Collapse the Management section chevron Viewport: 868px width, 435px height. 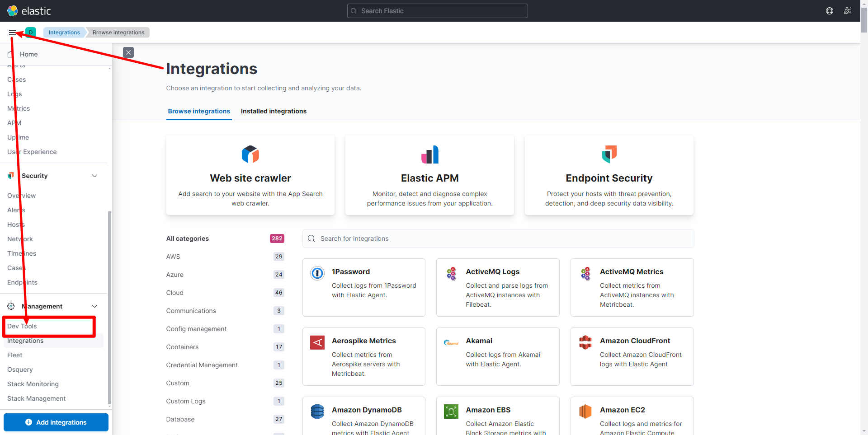click(x=94, y=306)
